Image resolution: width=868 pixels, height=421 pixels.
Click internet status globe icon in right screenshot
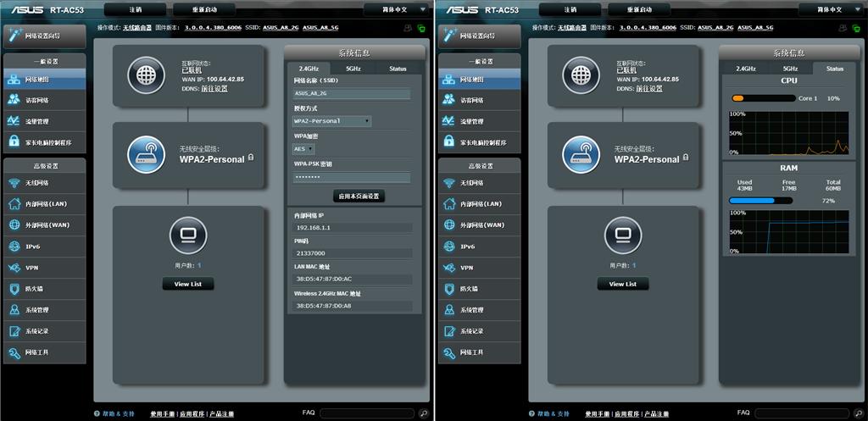[581, 75]
